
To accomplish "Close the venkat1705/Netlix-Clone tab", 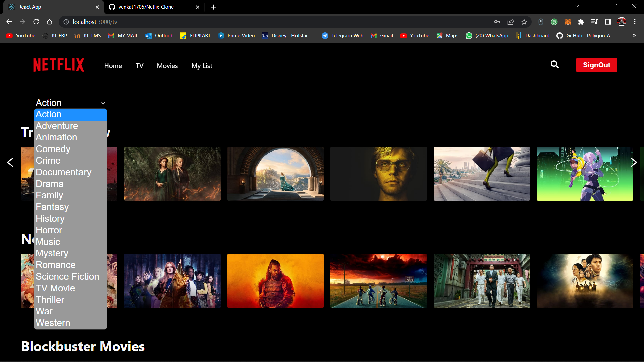I will [198, 7].
